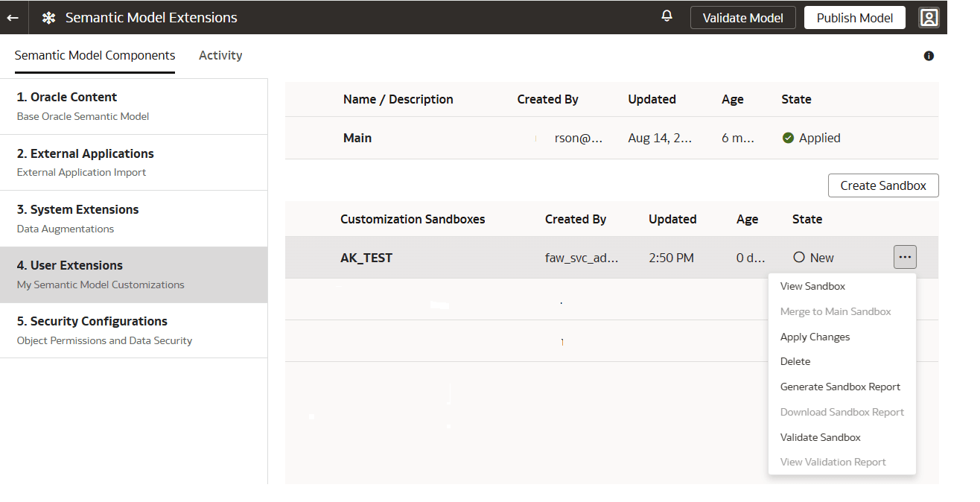Choose Validate Sandbox from the menu
The width and height of the screenshot is (980, 502).
point(820,437)
